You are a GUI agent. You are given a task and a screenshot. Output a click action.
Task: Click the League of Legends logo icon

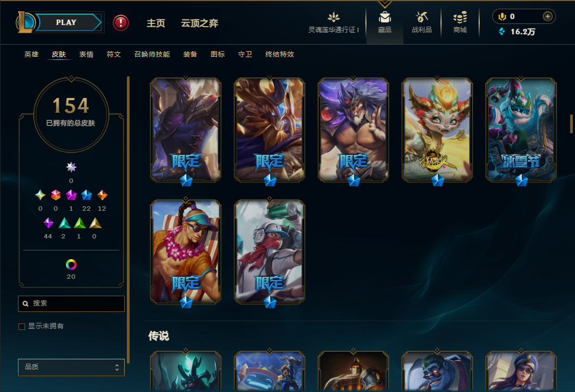click(x=25, y=22)
